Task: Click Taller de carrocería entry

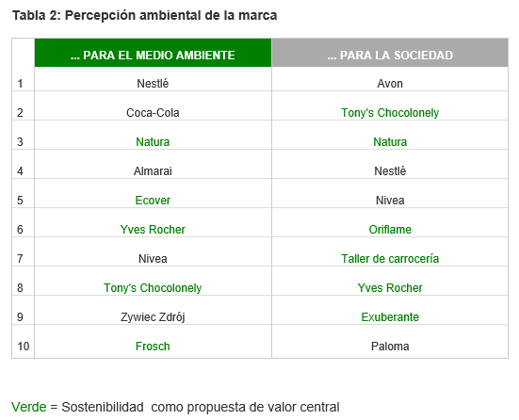Action: click(x=390, y=258)
